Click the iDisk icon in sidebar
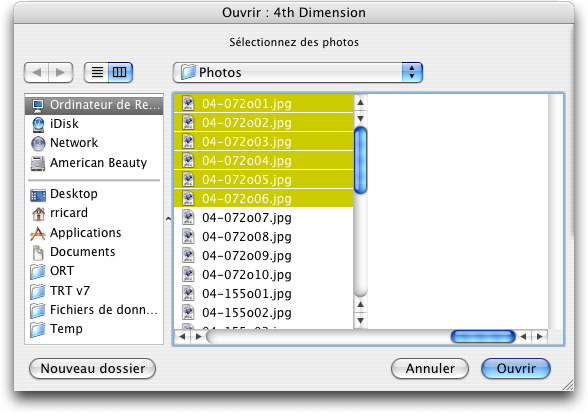Screen dimensions: 588x414 tap(38, 124)
